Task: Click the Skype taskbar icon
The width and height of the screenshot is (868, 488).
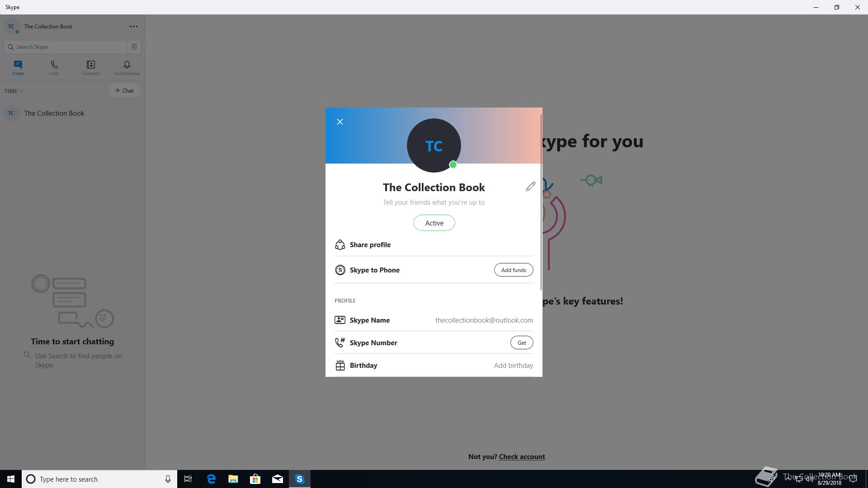Action: tap(300, 479)
